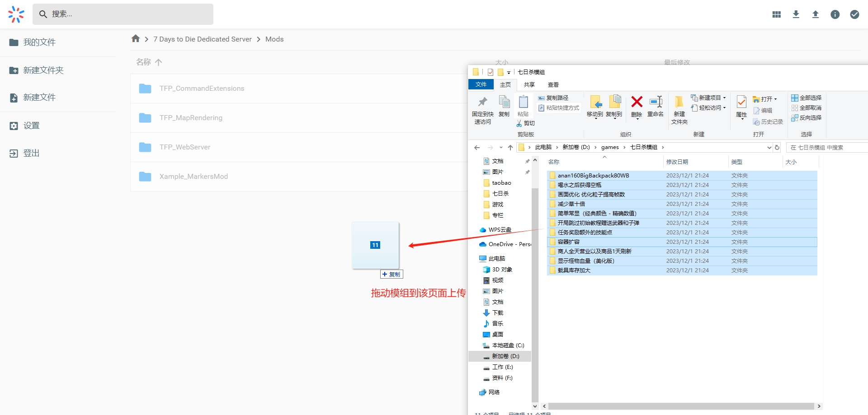Select 网络 in navigation pane

click(490, 392)
